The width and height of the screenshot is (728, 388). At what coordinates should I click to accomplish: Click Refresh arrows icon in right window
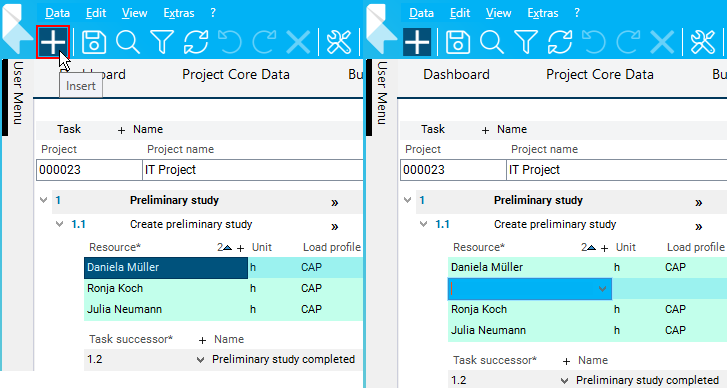pos(560,42)
